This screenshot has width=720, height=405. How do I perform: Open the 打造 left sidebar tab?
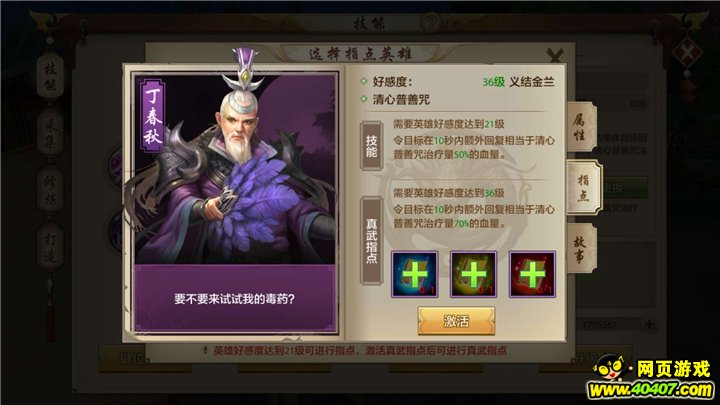[50, 246]
